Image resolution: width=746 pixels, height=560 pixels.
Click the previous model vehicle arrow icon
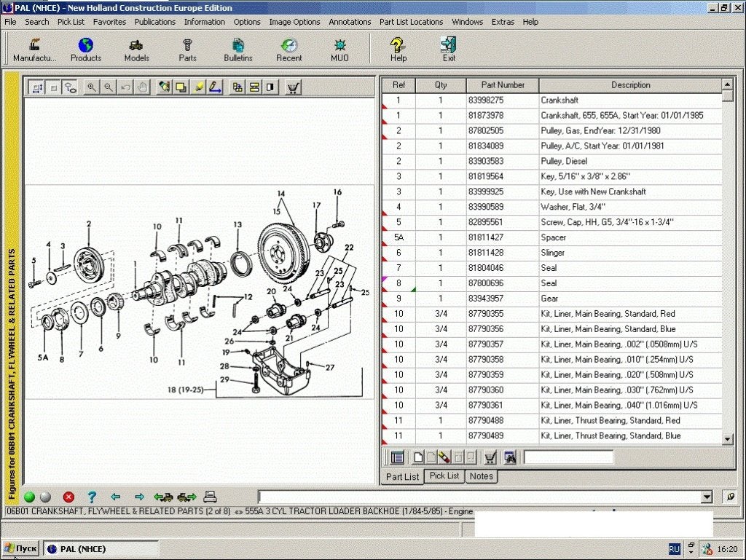(x=163, y=497)
